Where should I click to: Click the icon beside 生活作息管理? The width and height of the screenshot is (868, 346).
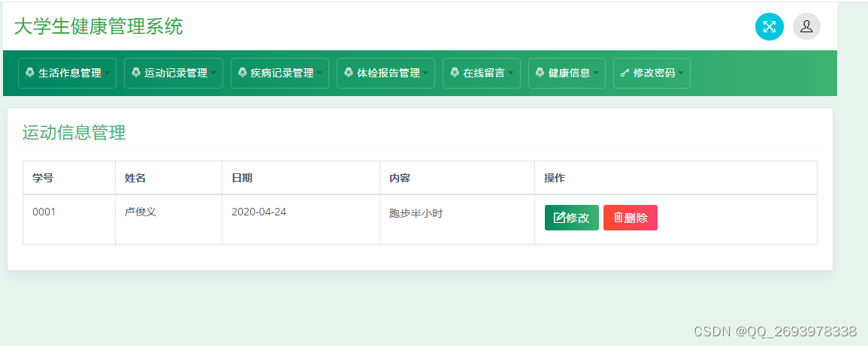click(x=30, y=72)
